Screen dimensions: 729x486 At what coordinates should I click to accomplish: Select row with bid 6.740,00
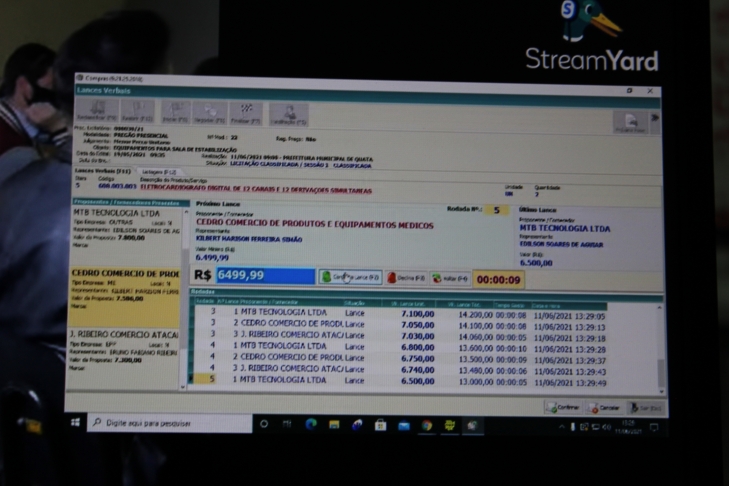tap(400, 370)
